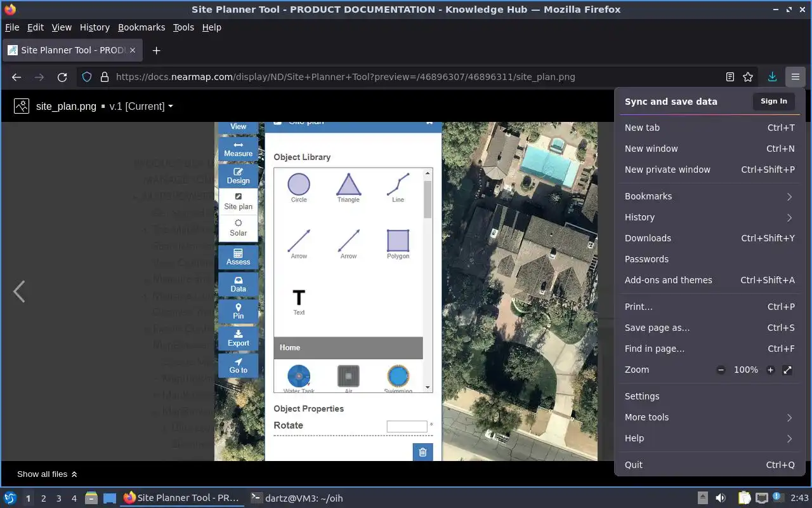The height and width of the screenshot is (508, 812).
Task: Open the dartz@VM3 terminal taskbar item
Action: coord(297,498)
